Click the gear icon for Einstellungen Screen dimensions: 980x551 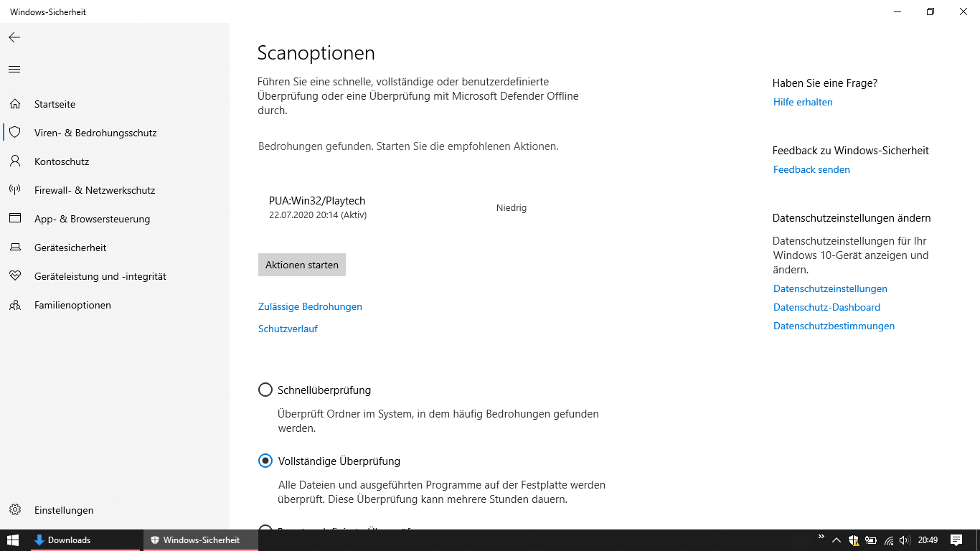pyautogui.click(x=15, y=510)
